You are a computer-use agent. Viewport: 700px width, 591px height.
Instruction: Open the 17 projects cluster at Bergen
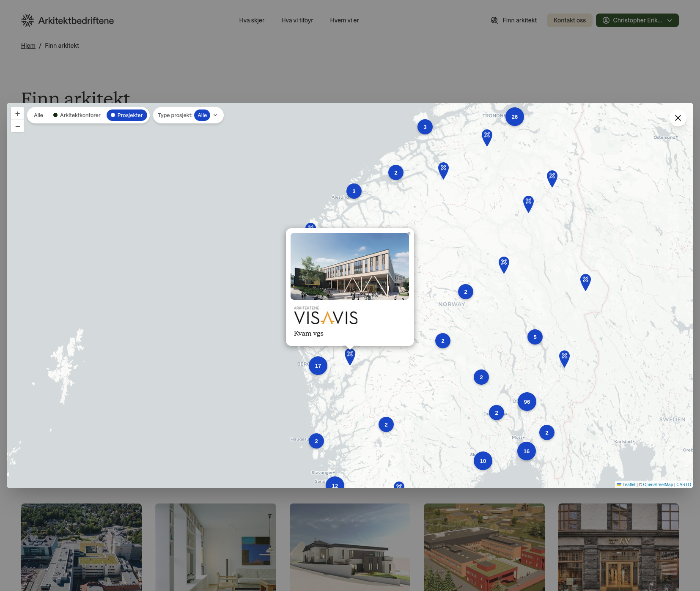click(x=318, y=366)
